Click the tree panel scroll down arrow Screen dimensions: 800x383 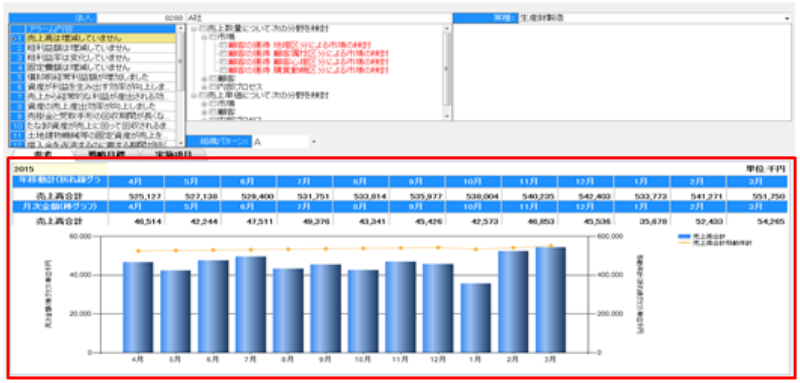[447, 117]
